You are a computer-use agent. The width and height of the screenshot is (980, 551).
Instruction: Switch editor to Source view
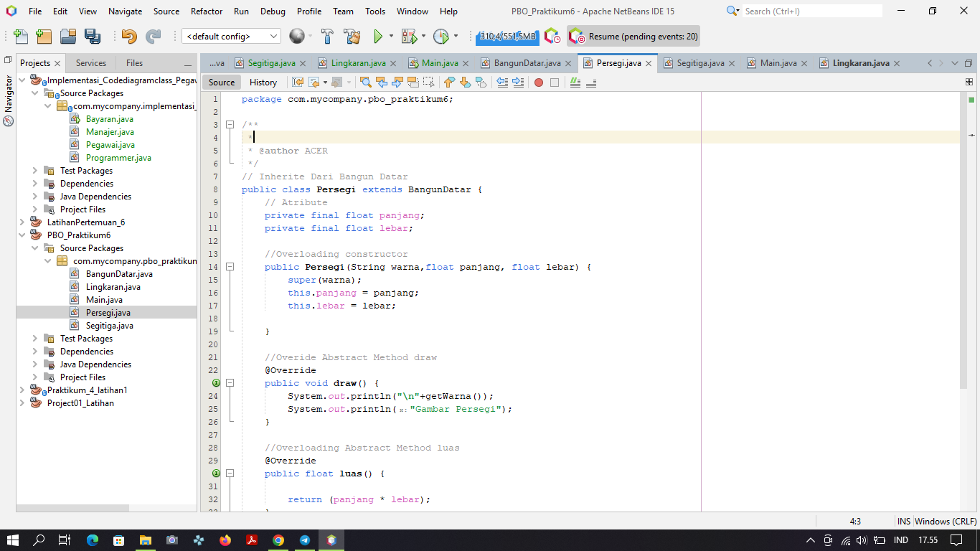pos(222,82)
